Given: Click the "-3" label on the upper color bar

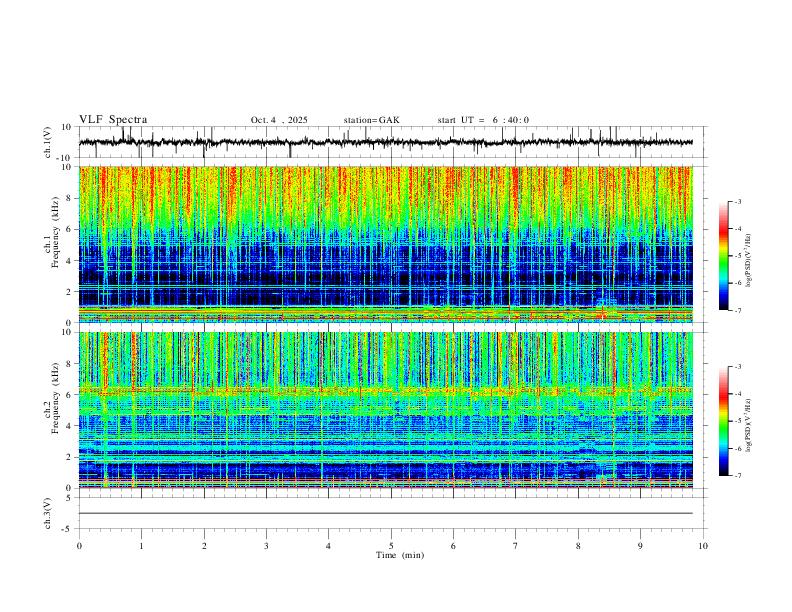Looking at the screenshot, I should coord(738,201).
